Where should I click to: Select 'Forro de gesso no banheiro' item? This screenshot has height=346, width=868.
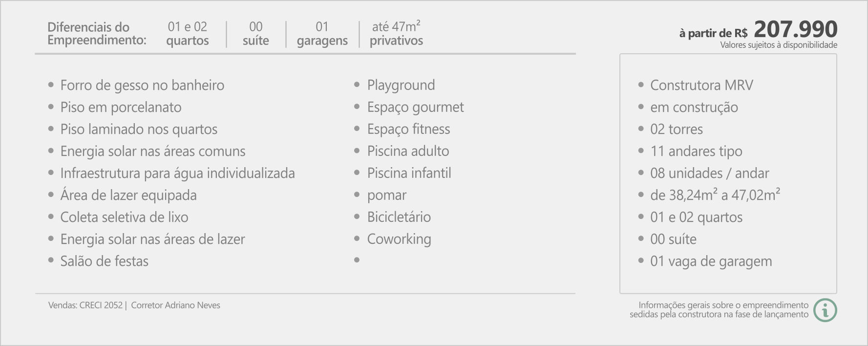pos(142,85)
